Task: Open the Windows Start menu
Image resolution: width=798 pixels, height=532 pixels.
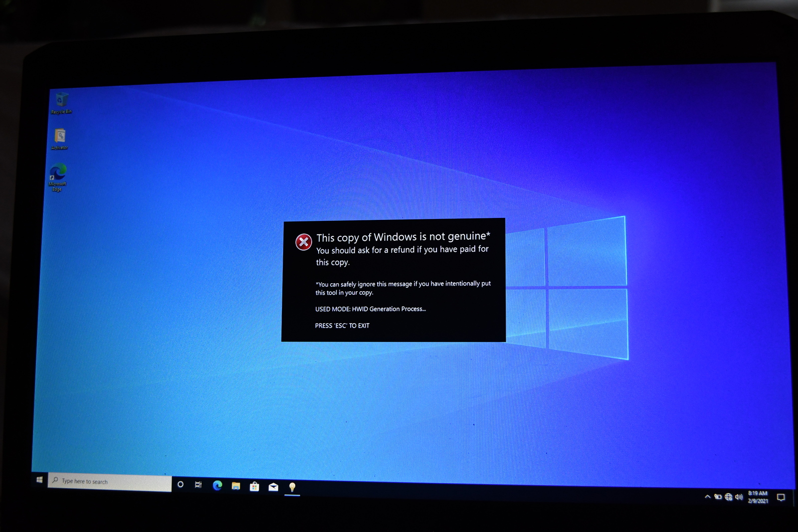Action: coord(39,480)
